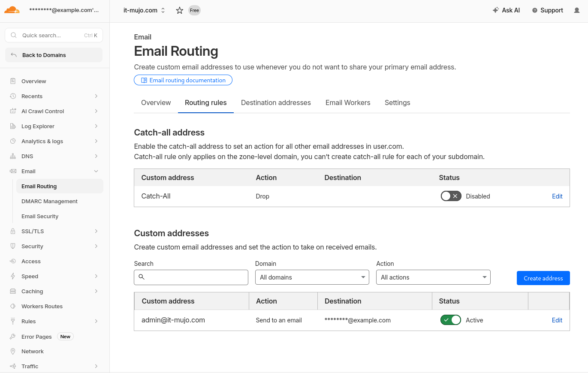Screen dimensions: 588x373
Task: Open the All actions dropdown
Action: point(433,277)
